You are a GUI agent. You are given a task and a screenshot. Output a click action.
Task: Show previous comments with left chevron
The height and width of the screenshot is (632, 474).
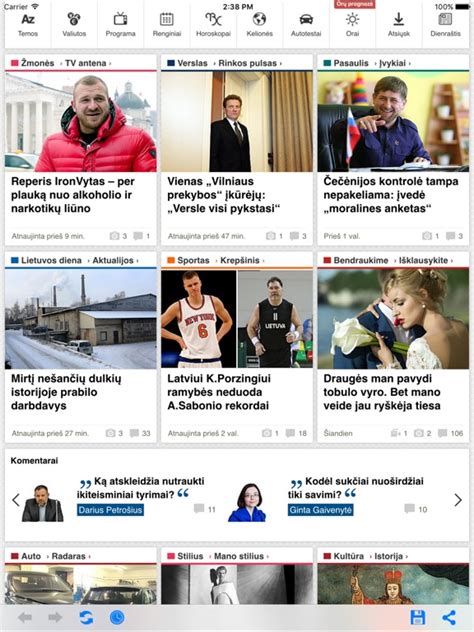(16, 500)
